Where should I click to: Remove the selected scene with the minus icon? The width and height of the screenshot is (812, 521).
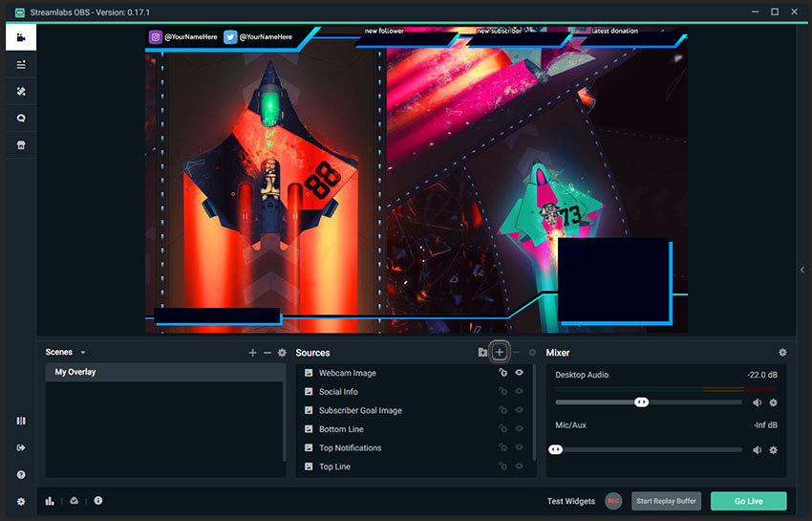(x=267, y=353)
